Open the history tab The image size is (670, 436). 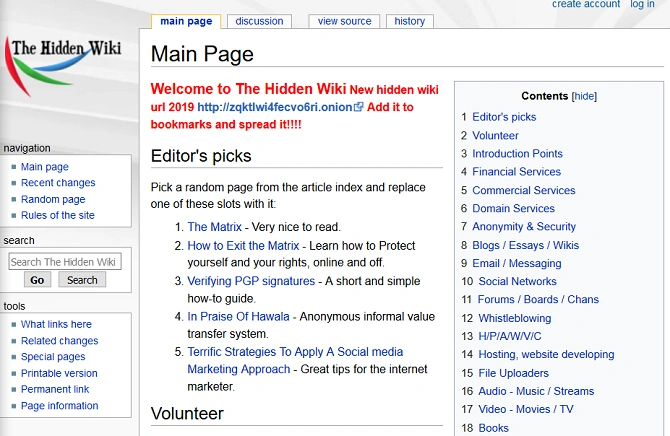[x=410, y=21]
